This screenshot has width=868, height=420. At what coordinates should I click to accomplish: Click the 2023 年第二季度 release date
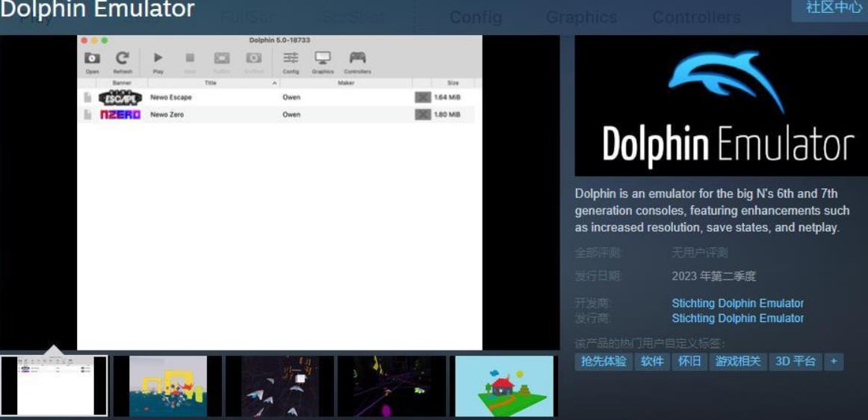coord(713,276)
